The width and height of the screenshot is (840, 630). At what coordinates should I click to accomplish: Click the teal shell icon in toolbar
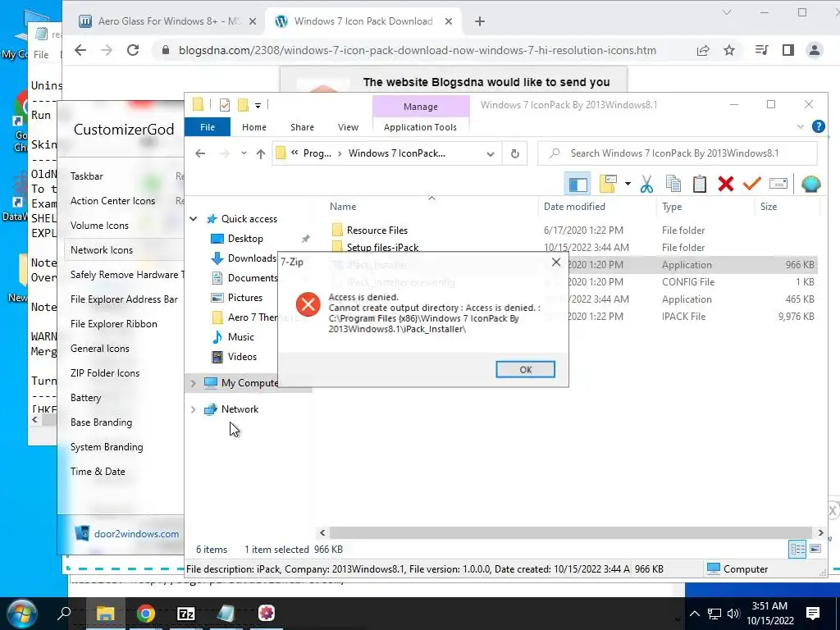tap(810, 184)
